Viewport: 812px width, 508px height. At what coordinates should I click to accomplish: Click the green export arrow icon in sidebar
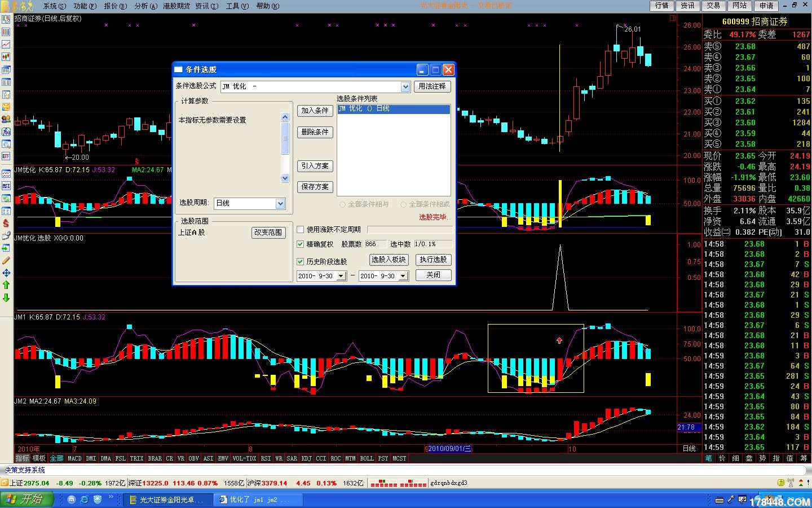coord(6,248)
